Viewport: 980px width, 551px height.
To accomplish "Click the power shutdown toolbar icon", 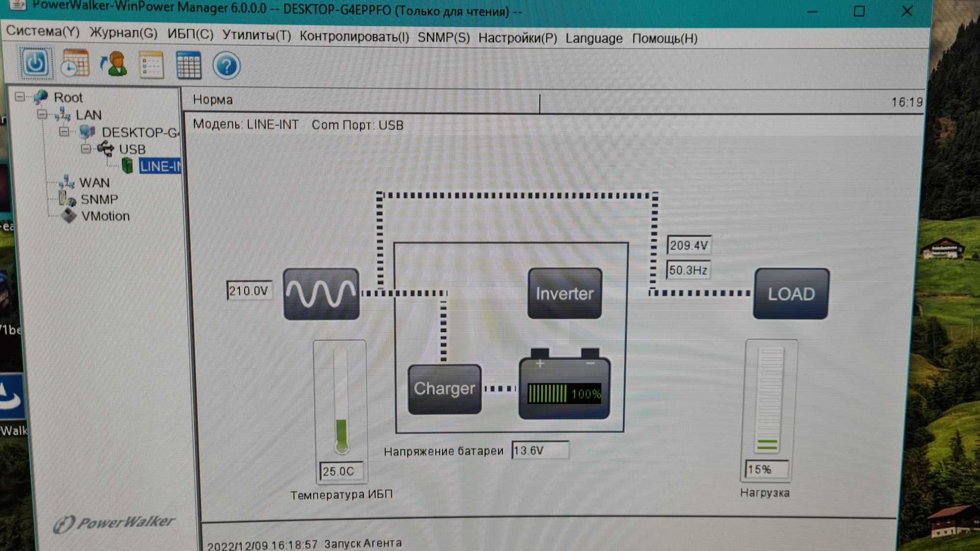I will [36, 63].
